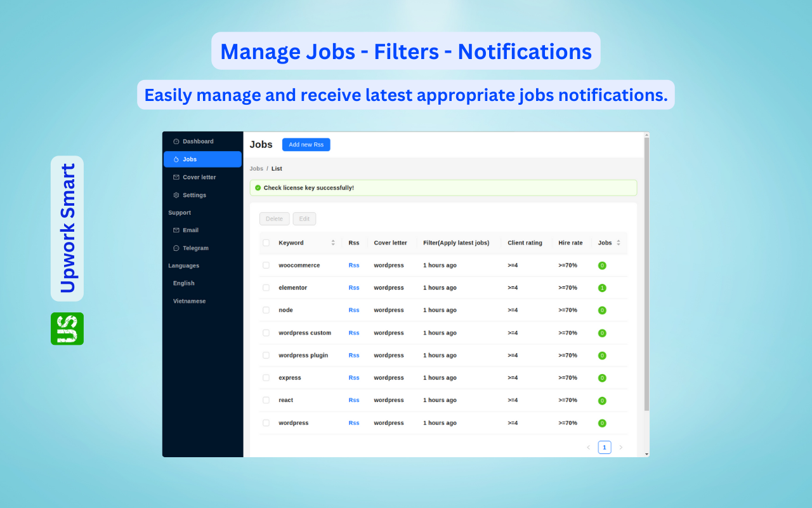Sort by the Jobs column arrows
812x508 pixels.
(619, 243)
